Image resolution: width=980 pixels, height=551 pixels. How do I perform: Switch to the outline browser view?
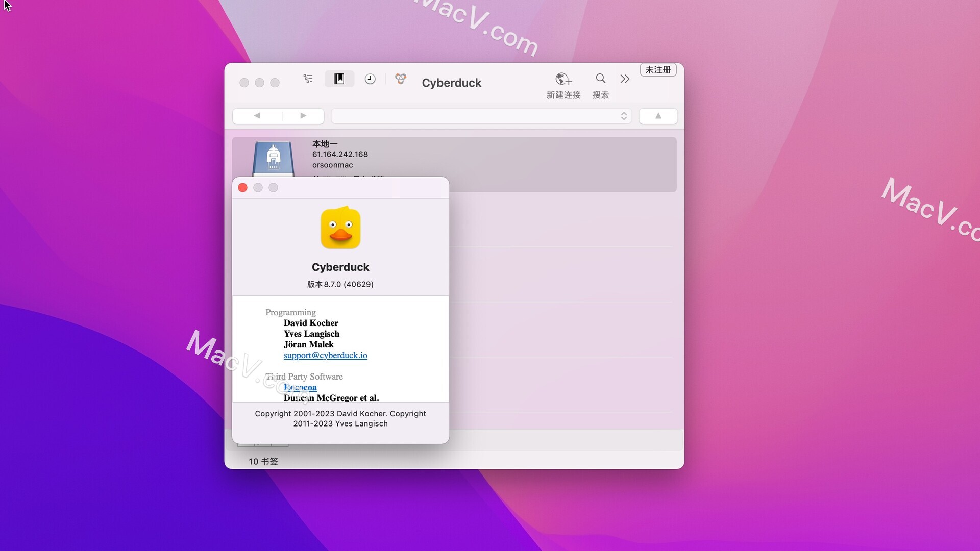tap(308, 79)
